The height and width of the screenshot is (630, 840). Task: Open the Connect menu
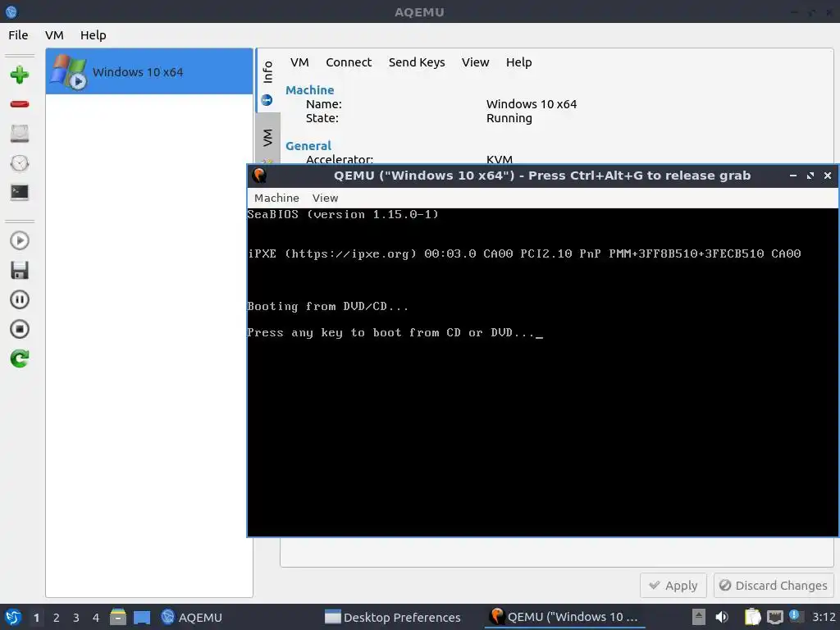click(x=349, y=62)
